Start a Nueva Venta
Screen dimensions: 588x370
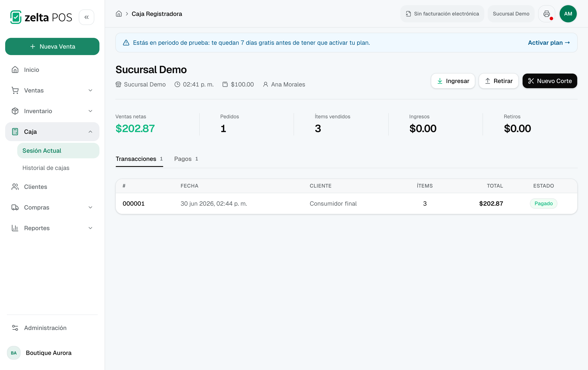pos(52,46)
